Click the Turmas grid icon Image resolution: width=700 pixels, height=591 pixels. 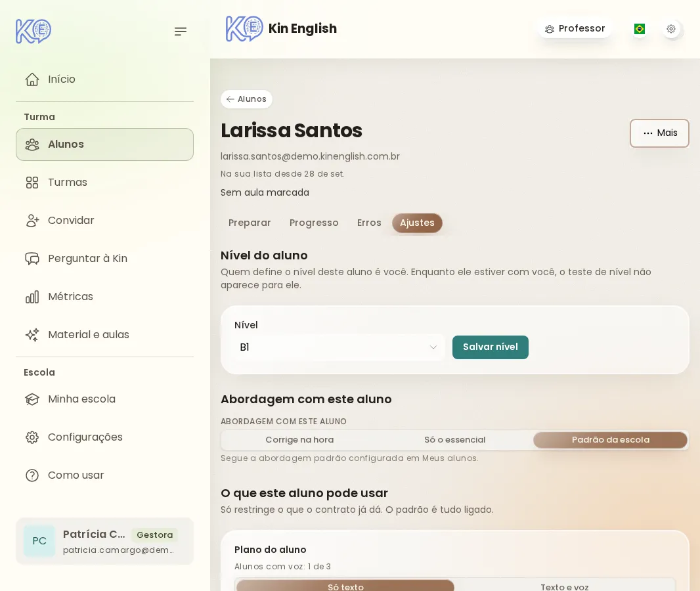tap(32, 182)
